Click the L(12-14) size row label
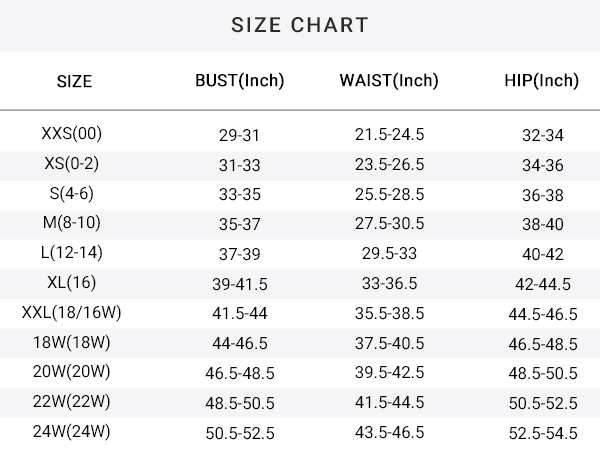The image size is (600, 450). tap(72, 253)
